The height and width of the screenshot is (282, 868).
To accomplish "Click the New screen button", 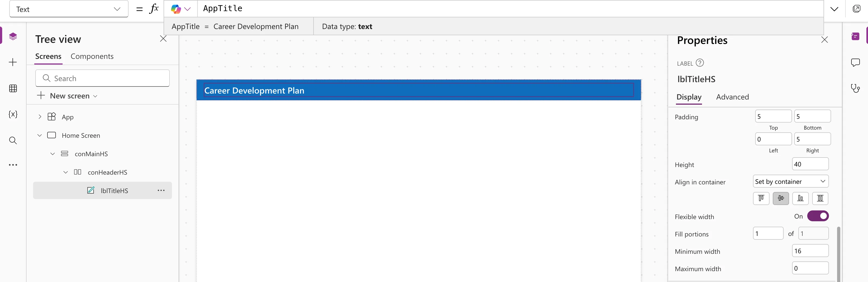I will tap(67, 96).
